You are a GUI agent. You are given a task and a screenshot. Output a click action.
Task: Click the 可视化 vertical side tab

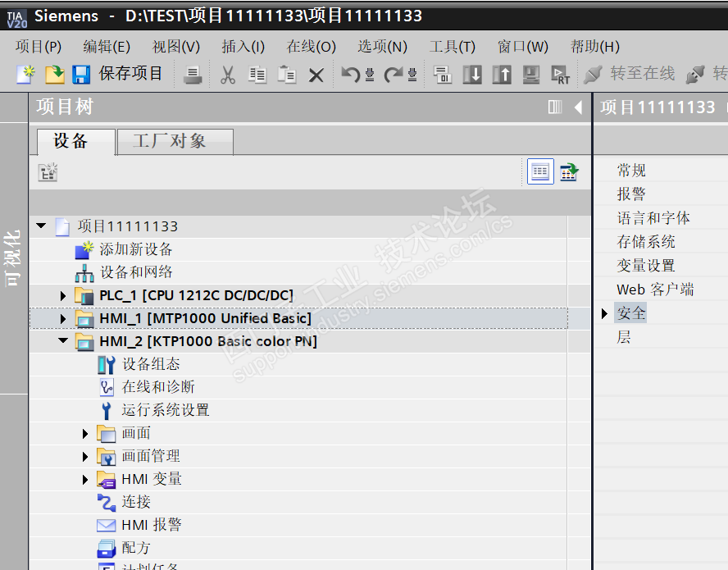(13, 258)
